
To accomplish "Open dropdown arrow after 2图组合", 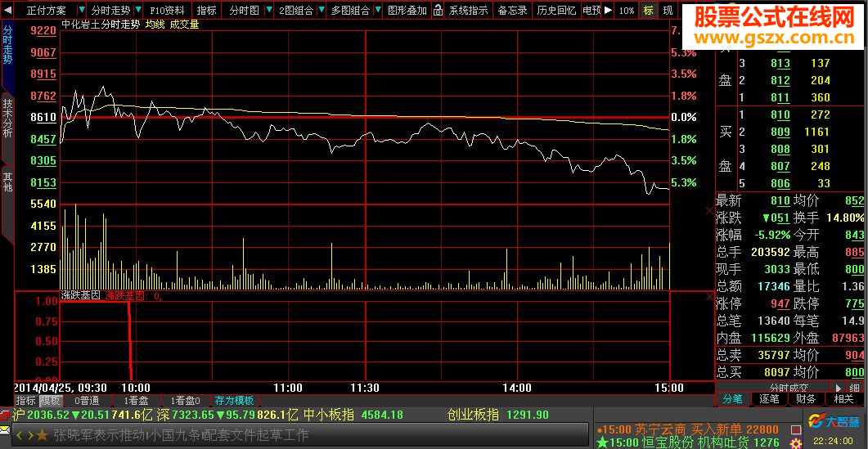I will click(321, 10).
